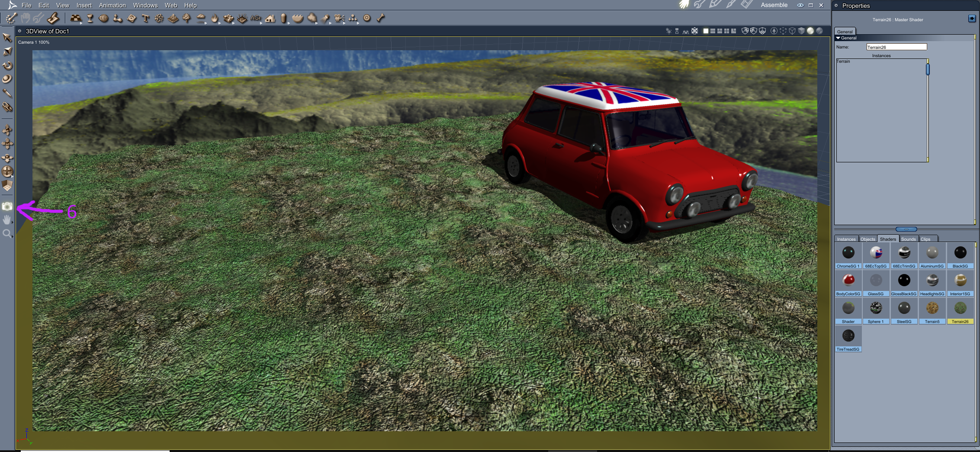The image size is (980, 452).
Task: Open the Insert menu
Action: 84,5
